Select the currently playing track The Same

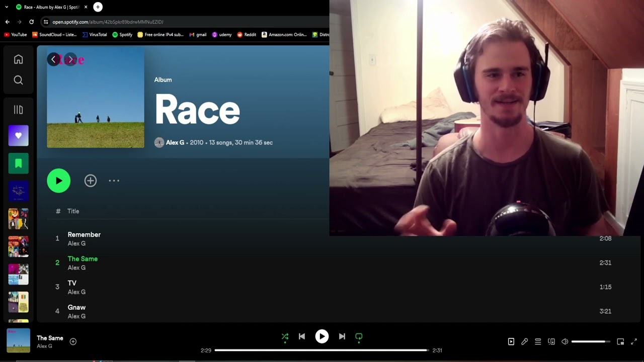pos(83,258)
